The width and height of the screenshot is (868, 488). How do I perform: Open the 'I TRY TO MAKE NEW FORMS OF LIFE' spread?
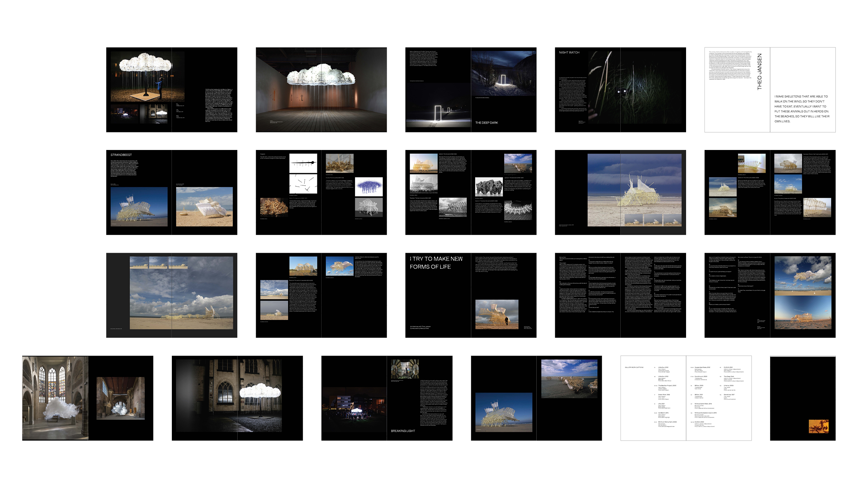pyautogui.click(x=471, y=295)
